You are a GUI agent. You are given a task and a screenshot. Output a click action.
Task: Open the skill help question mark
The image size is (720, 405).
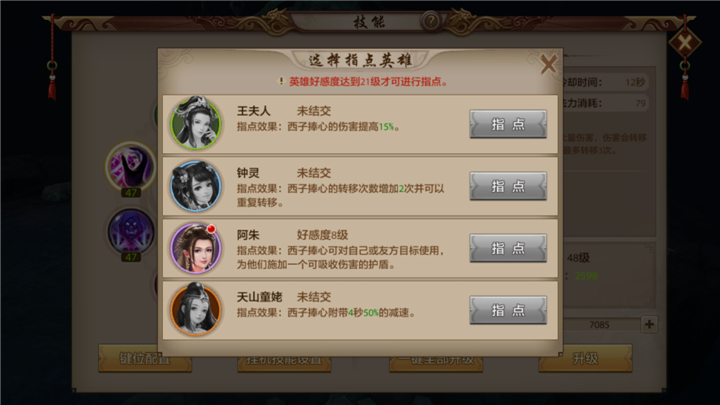tap(431, 21)
